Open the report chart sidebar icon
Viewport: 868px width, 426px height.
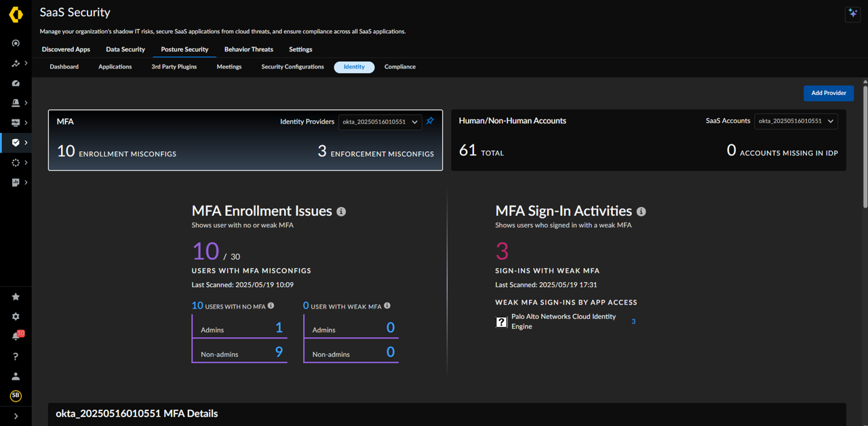point(16,182)
